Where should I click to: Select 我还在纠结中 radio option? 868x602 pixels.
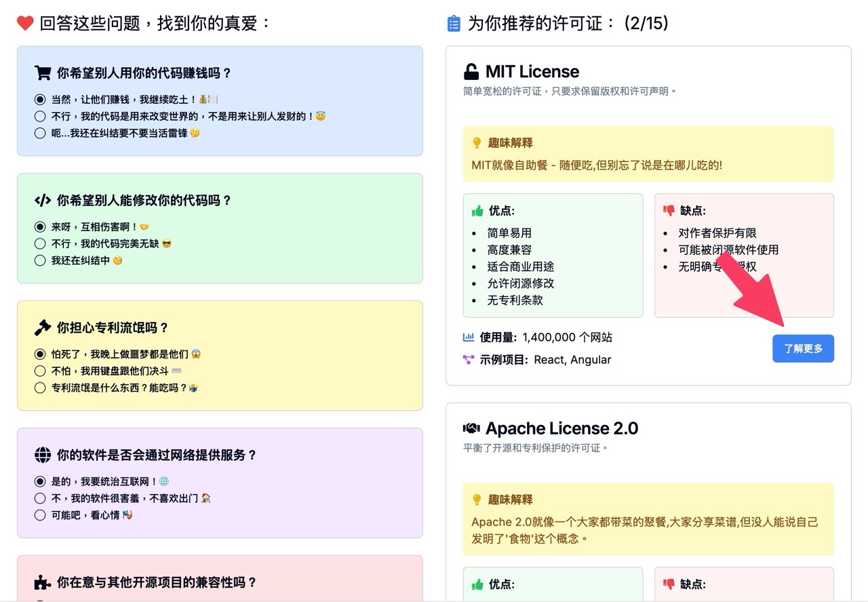pos(40,260)
